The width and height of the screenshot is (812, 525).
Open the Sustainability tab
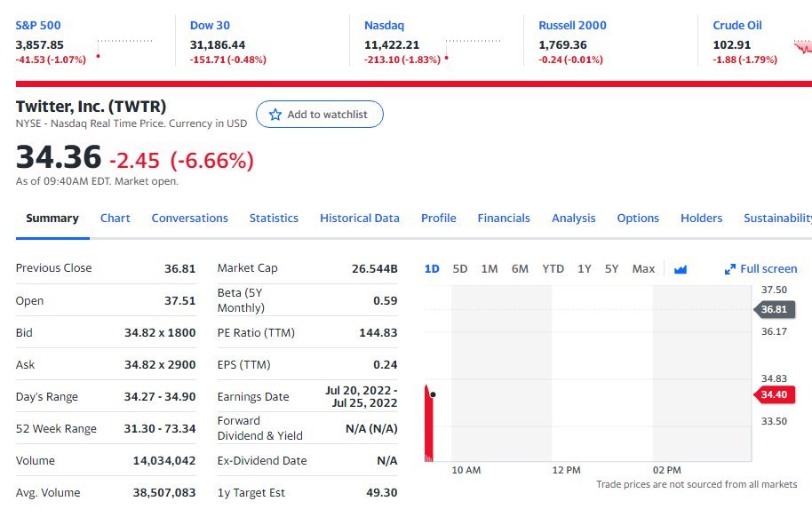point(777,219)
